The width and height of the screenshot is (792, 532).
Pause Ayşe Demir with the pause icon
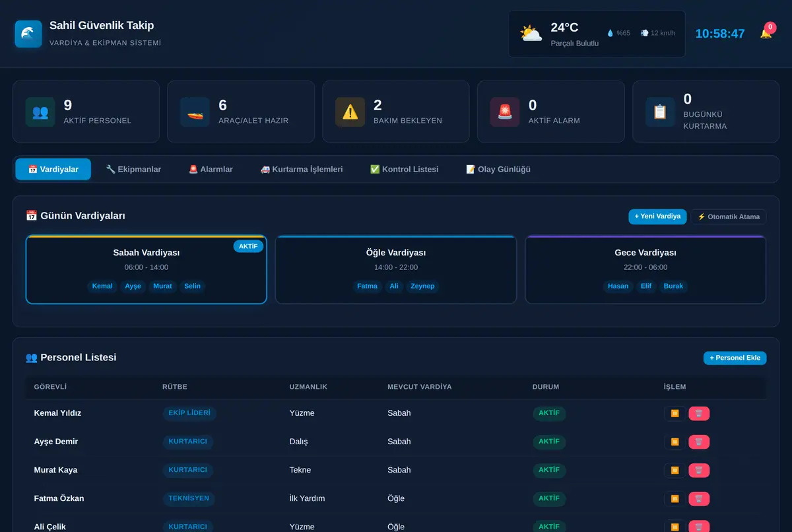click(x=675, y=442)
